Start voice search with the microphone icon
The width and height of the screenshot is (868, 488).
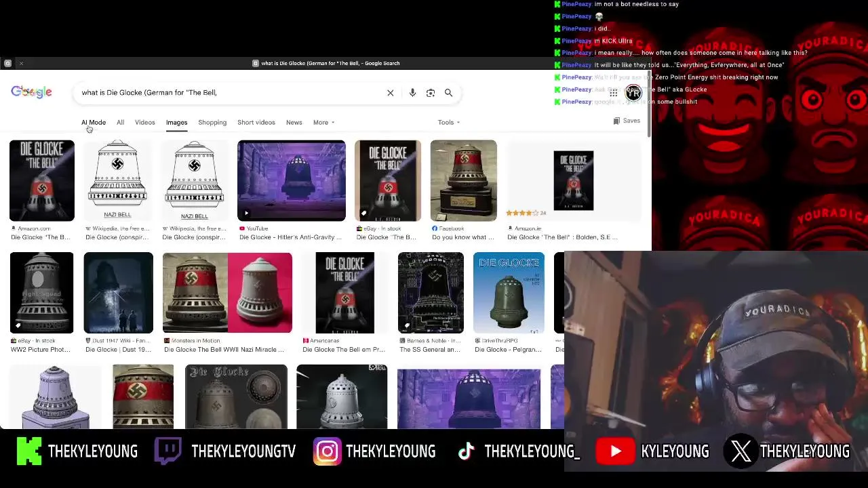coord(412,93)
